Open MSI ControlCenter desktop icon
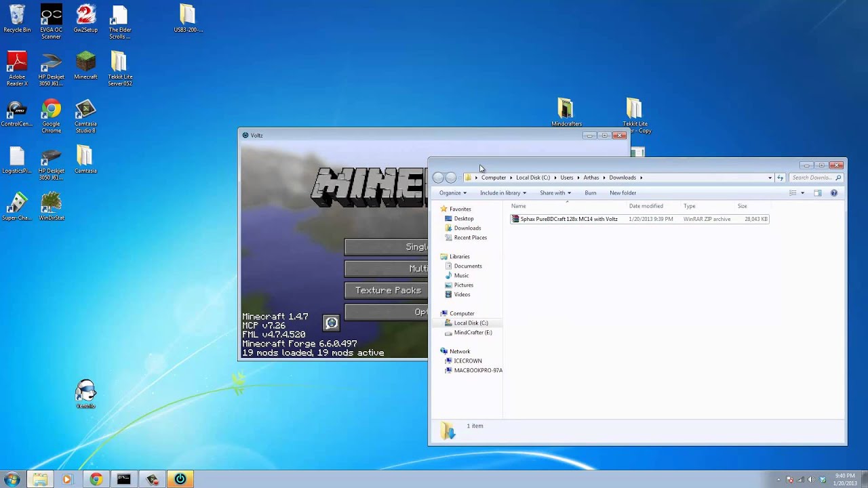868x488 pixels. click(17, 113)
